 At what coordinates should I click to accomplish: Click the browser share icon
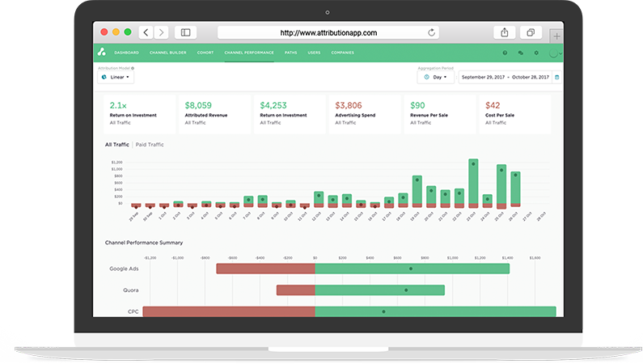(x=505, y=32)
